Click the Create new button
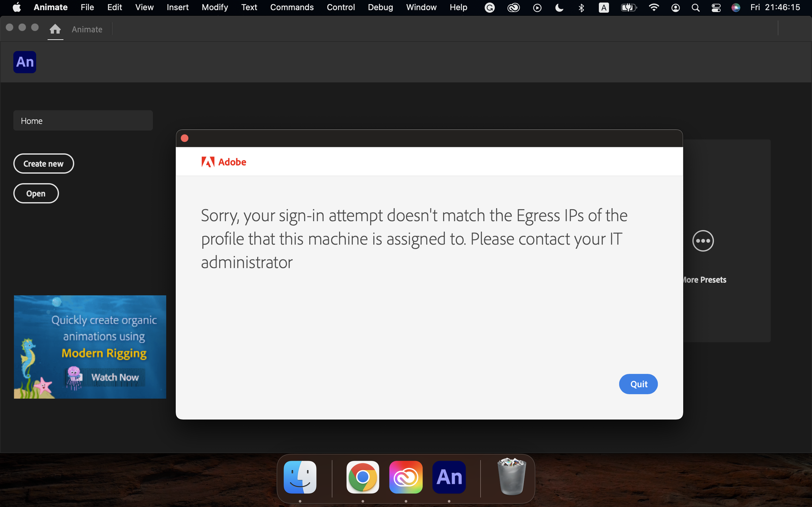812x507 pixels. click(x=43, y=163)
